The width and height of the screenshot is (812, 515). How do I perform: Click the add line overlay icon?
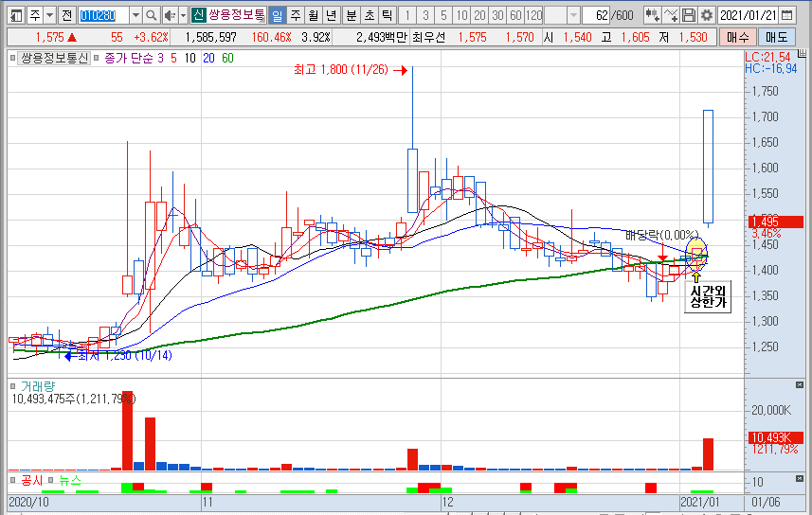671,16
